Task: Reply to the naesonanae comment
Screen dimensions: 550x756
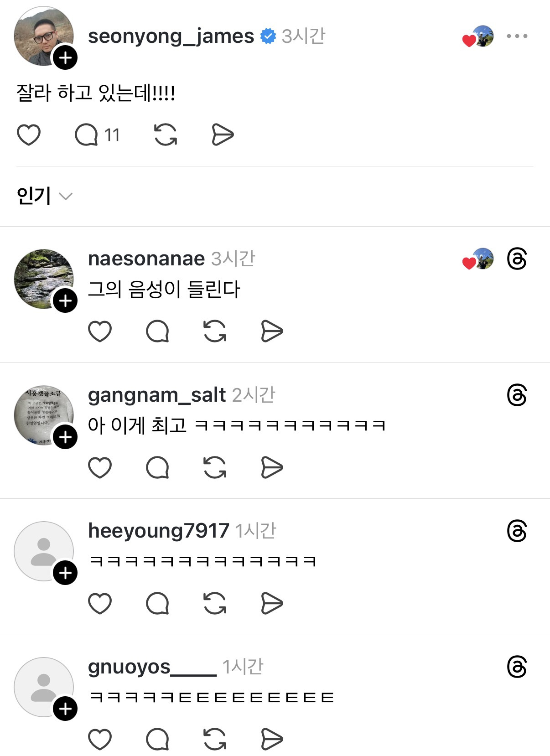Action: point(157,331)
